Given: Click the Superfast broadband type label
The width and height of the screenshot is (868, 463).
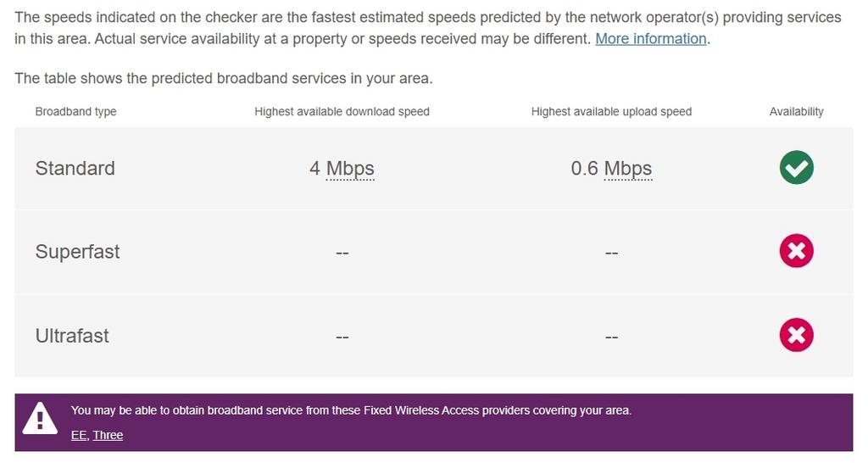Looking at the screenshot, I should (x=77, y=252).
